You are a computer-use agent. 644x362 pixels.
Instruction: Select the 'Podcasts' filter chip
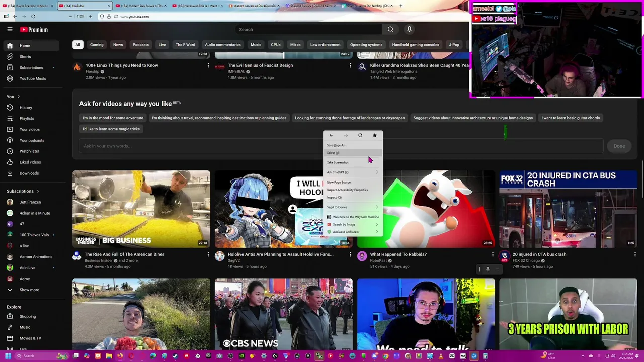pyautogui.click(x=141, y=45)
